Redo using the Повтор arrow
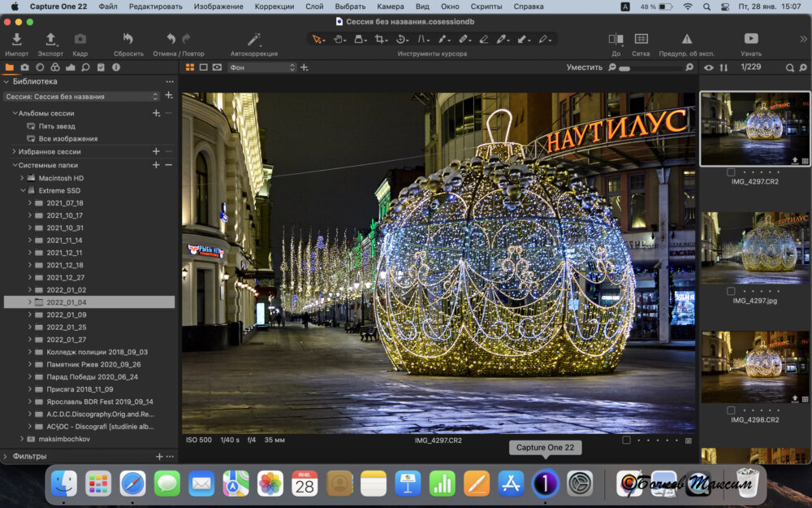 click(x=187, y=39)
